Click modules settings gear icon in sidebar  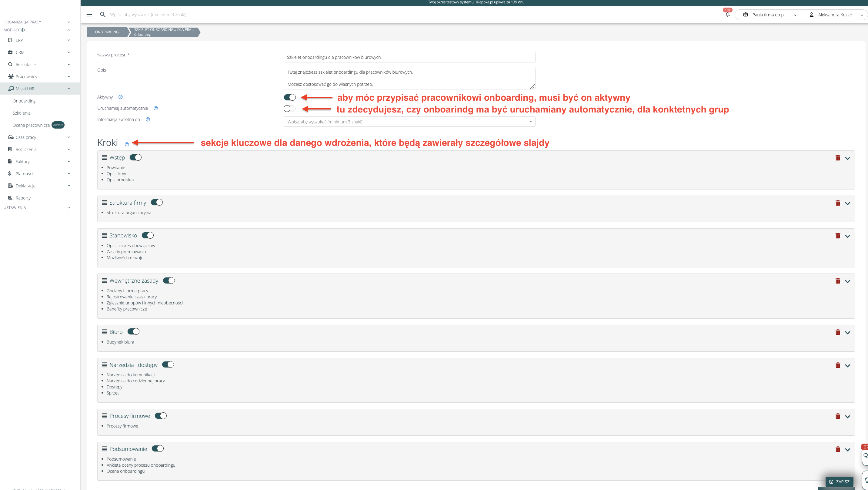point(23,30)
